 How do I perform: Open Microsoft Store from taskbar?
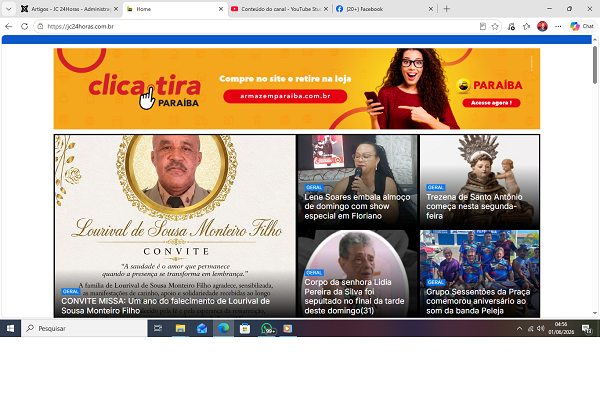[x=245, y=328]
